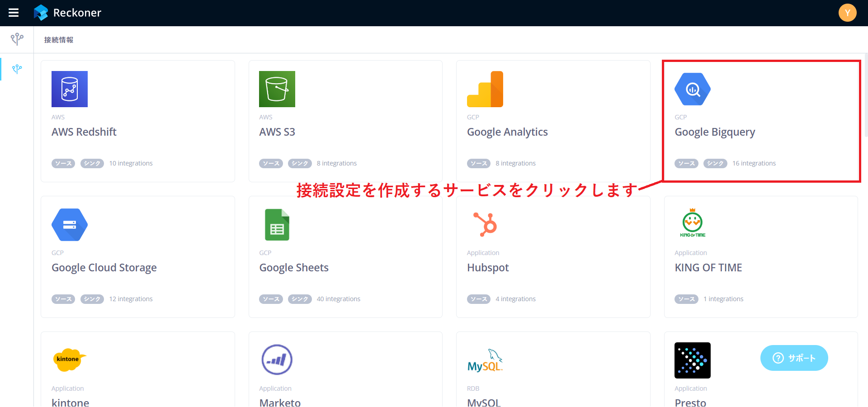Open the Hubspot service title
The width and height of the screenshot is (868, 407).
click(x=488, y=268)
